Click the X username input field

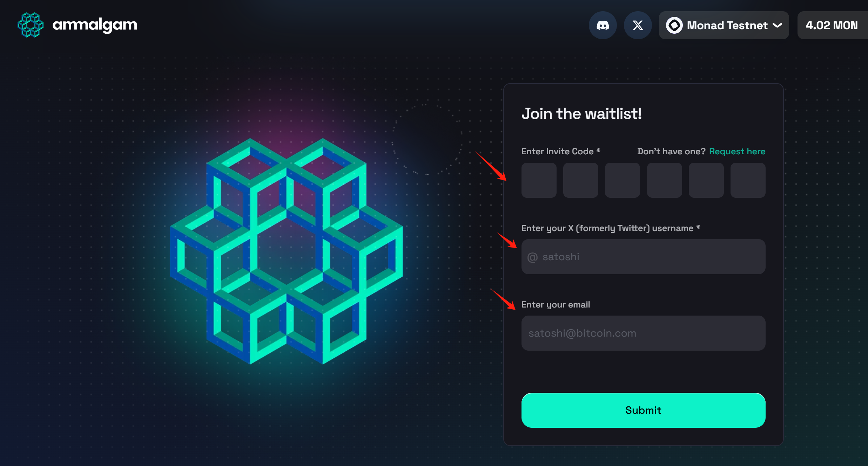pyautogui.click(x=643, y=257)
